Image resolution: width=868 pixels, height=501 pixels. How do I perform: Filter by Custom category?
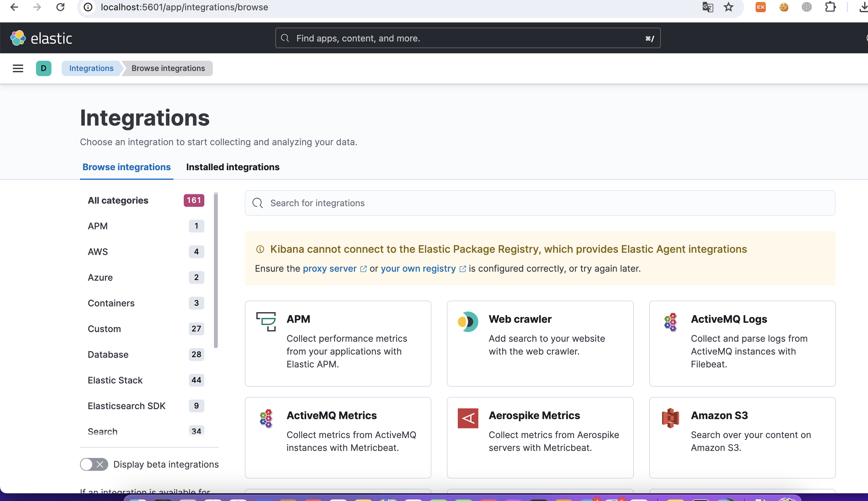click(x=146, y=329)
